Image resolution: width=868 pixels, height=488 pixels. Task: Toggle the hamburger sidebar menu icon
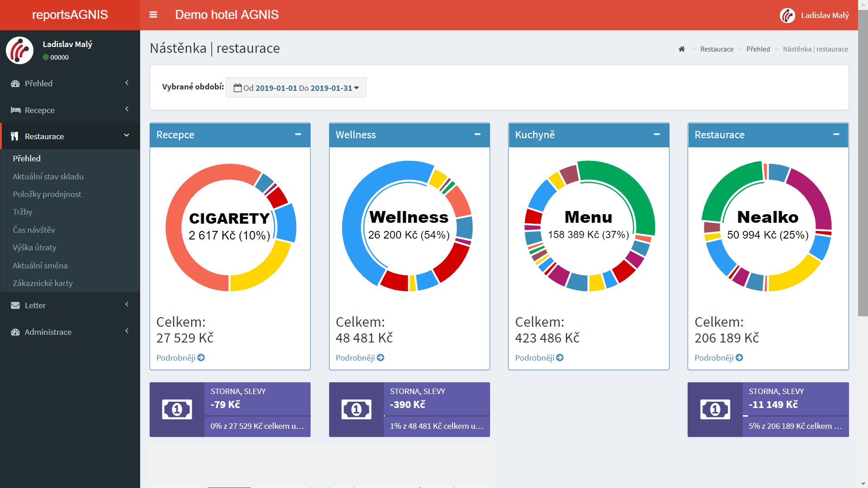153,15
